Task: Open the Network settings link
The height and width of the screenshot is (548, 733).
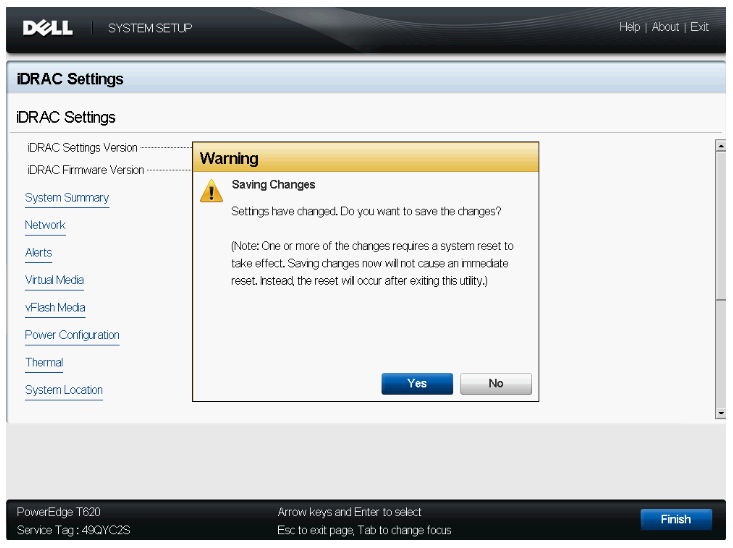Action: click(45, 225)
